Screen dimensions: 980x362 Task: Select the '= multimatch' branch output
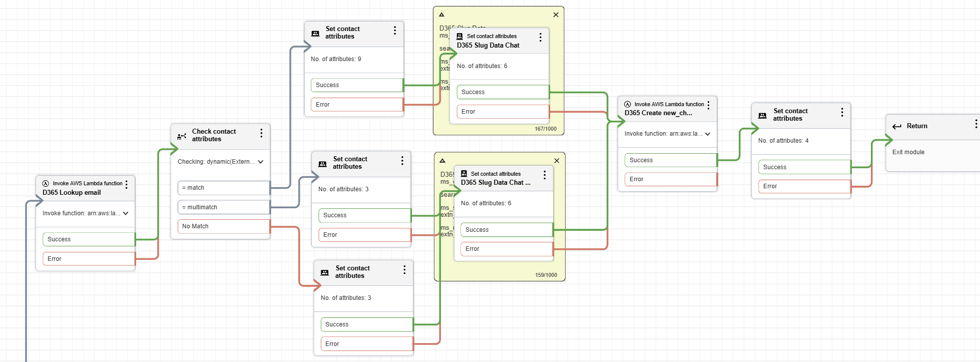(x=223, y=207)
